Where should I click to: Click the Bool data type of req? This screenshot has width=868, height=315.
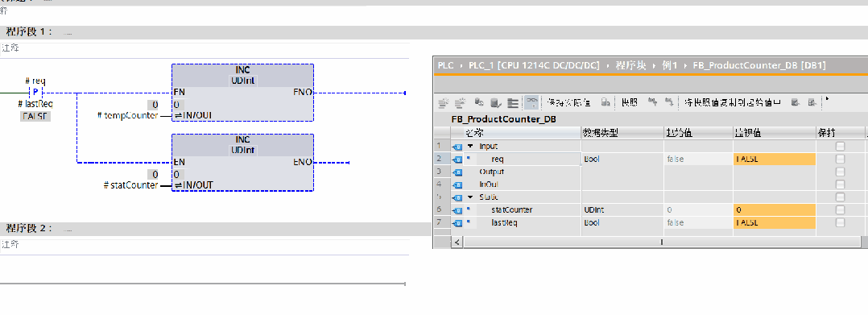point(591,159)
